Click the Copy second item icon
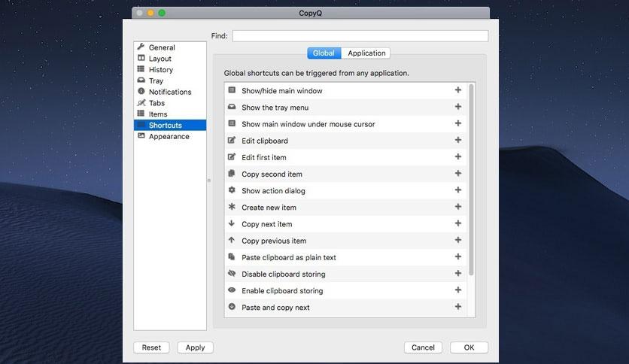 click(x=232, y=174)
